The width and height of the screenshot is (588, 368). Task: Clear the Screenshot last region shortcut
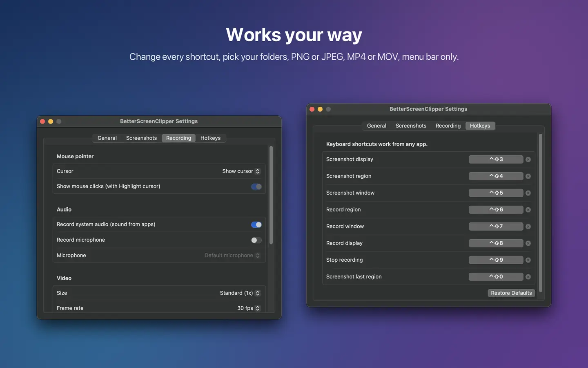click(528, 277)
